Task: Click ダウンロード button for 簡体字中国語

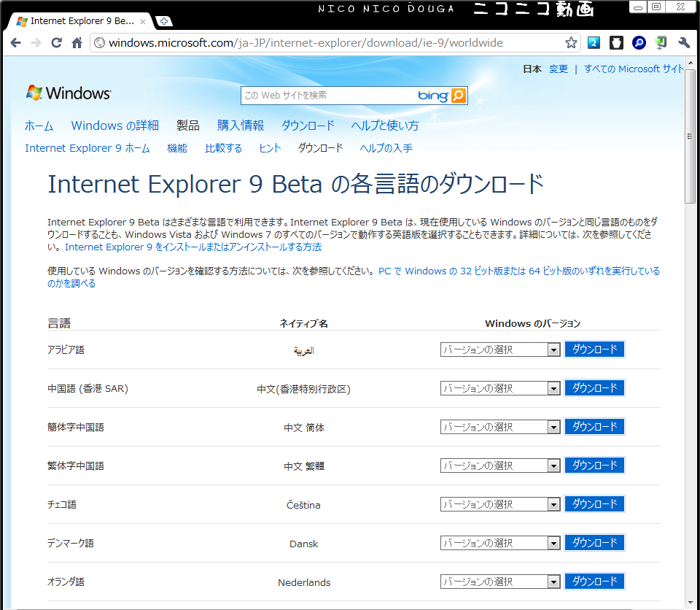Action: point(595,426)
